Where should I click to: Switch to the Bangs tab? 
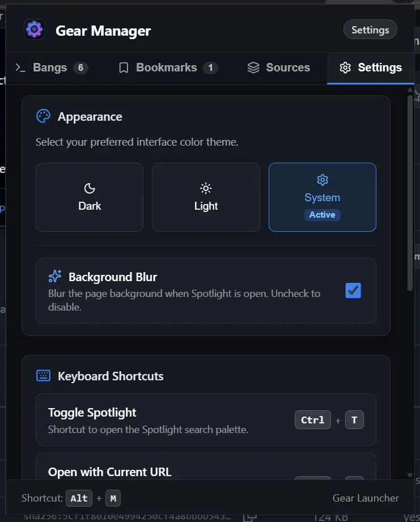[x=52, y=67]
